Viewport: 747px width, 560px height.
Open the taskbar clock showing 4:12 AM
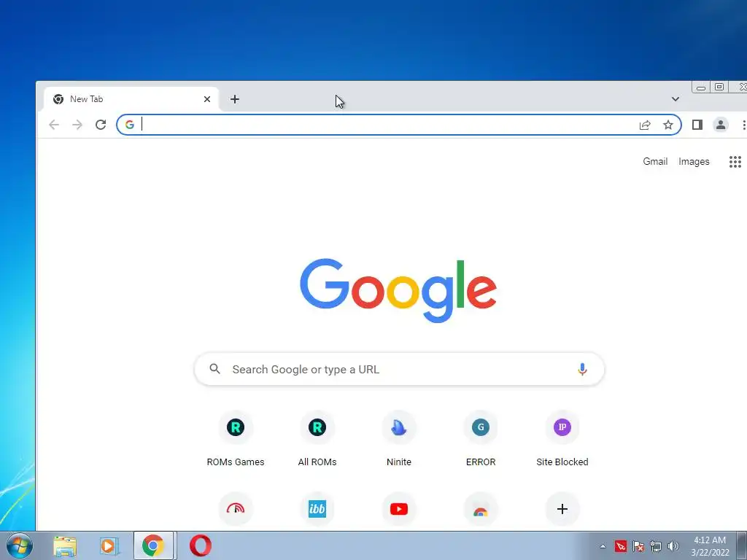(x=710, y=546)
